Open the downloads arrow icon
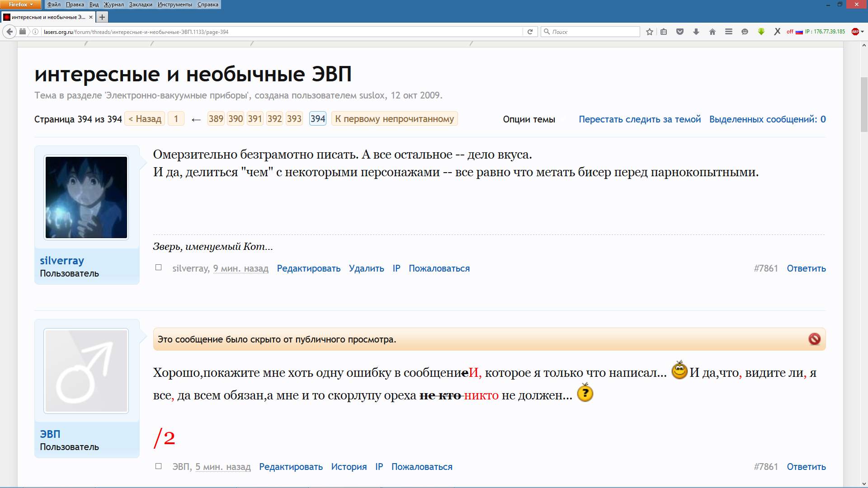 pos(696,32)
